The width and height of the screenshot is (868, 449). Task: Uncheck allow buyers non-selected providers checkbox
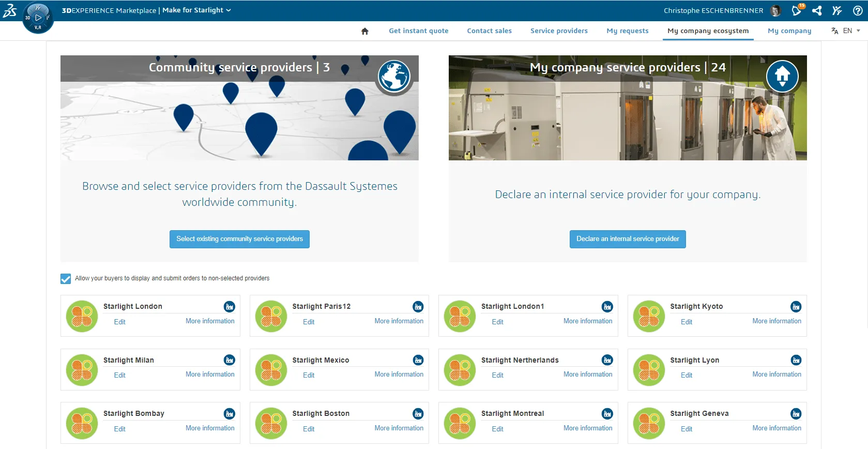pos(66,279)
